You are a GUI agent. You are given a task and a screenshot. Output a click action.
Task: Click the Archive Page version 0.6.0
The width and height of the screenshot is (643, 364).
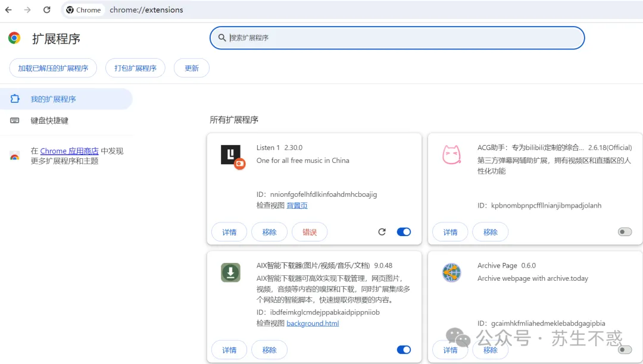[x=529, y=265]
